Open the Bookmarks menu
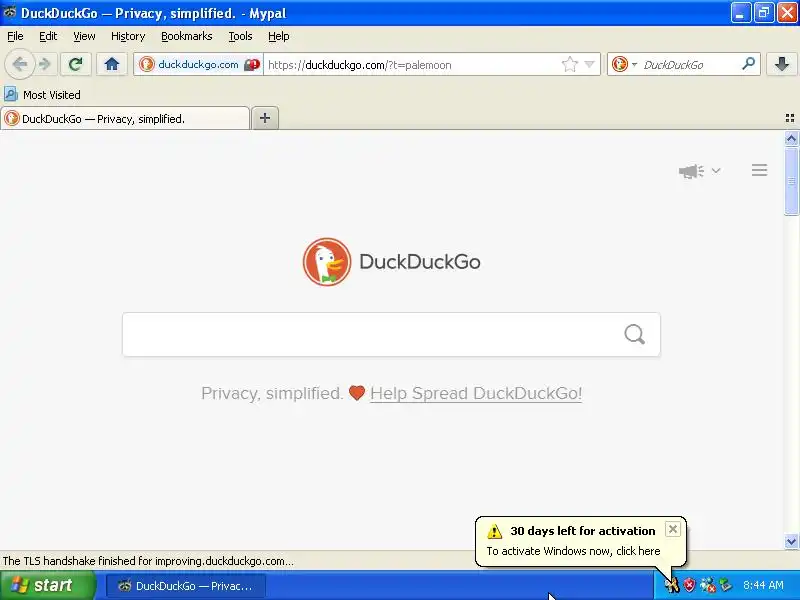 (187, 36)
